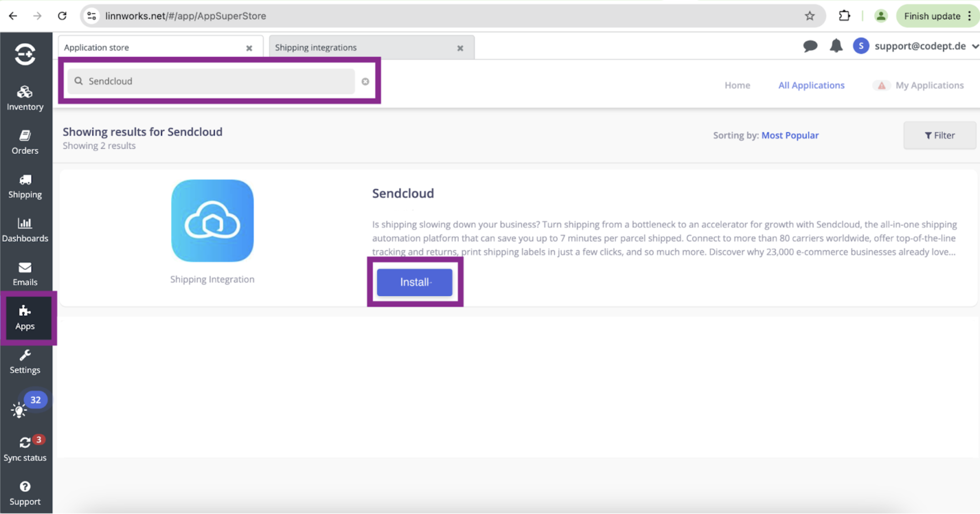Select the All Applications view
980x514 pixels.
[x=811, y=85]
